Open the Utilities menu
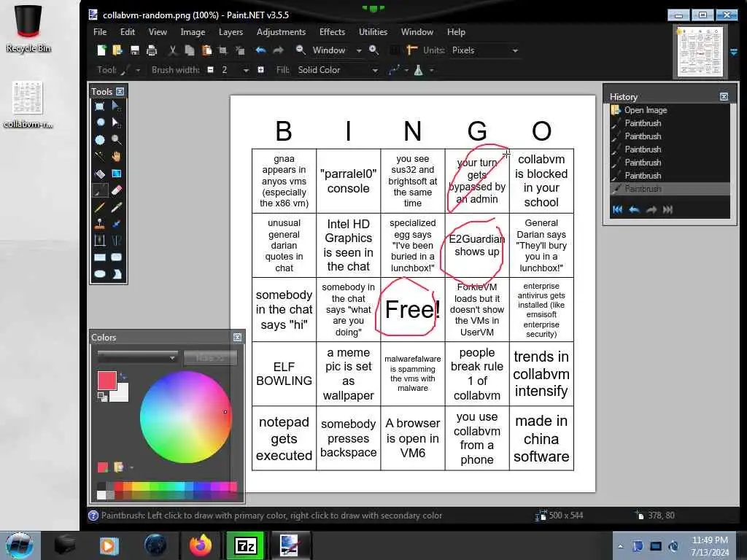747x560 pixels. pyautogui.click(x=373, y=32)
